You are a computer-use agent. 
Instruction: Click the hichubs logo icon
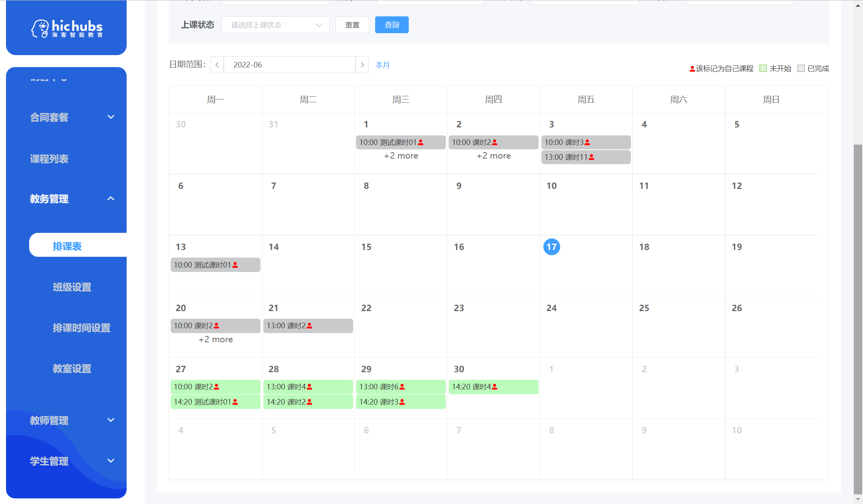point(40,28)
